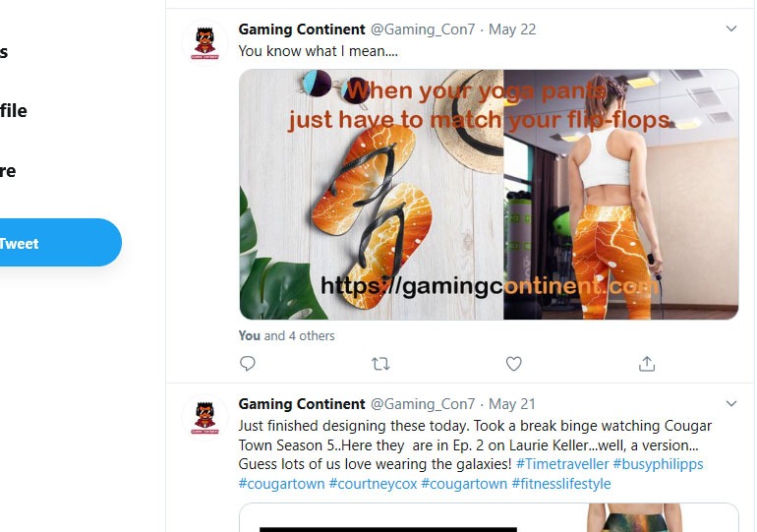Like the yoga pants tweet

[513, 364]
